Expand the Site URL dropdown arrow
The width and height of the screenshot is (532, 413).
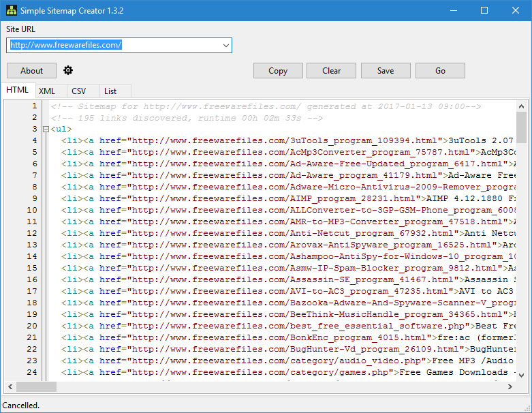[226, 45]
